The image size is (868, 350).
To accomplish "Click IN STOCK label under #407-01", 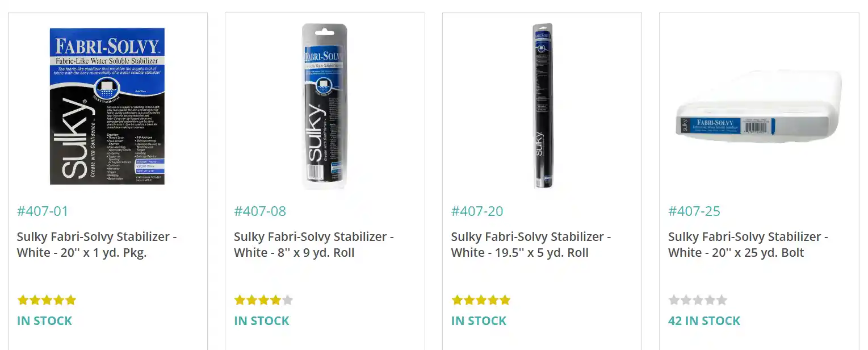I will (45, 321).
